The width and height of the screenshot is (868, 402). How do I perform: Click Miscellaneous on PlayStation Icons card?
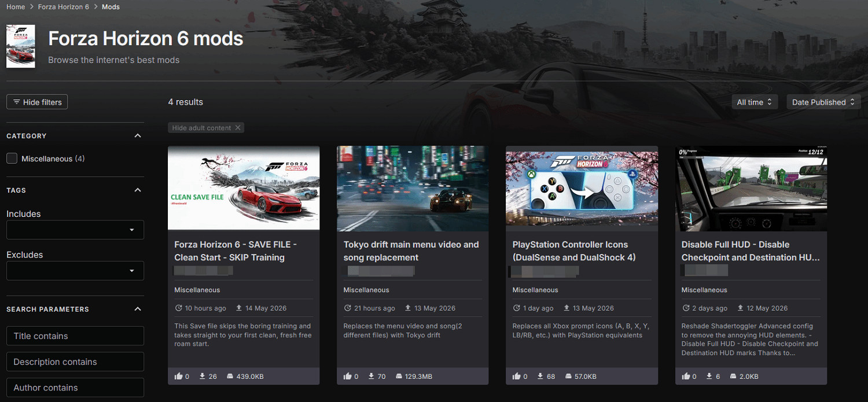tap(535, 290)
